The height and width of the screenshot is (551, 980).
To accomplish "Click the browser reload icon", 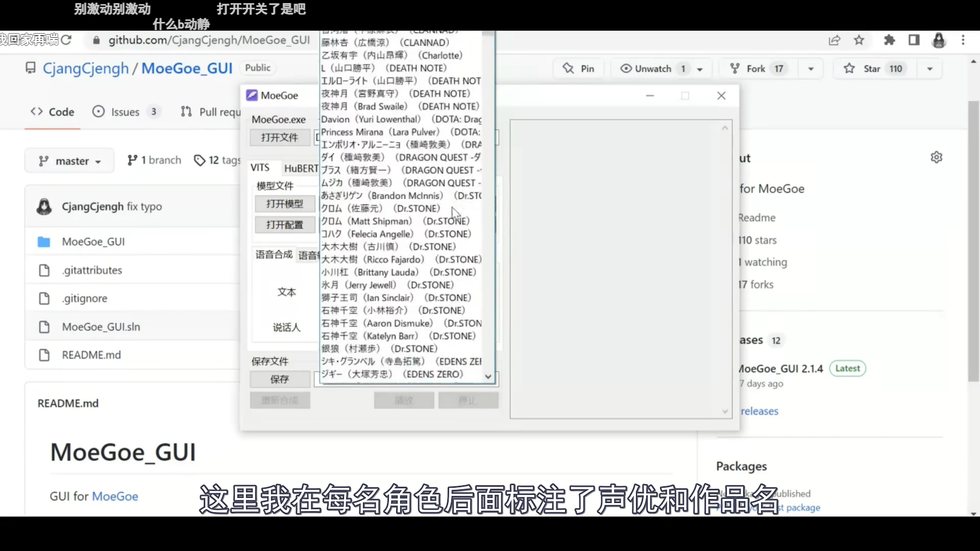I will click(66, 40).
